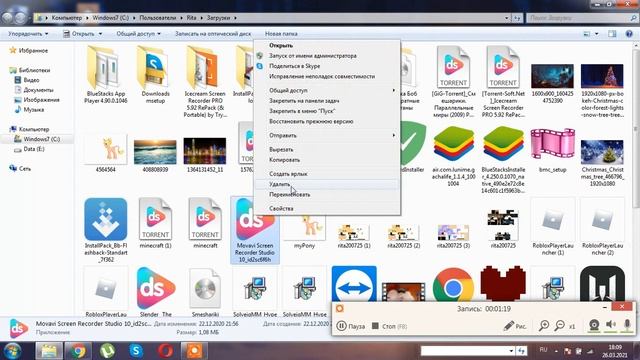The width and height of the screenshot is (640, 360).
Task: Pause the recording with Пауза button
Action: 351,326
